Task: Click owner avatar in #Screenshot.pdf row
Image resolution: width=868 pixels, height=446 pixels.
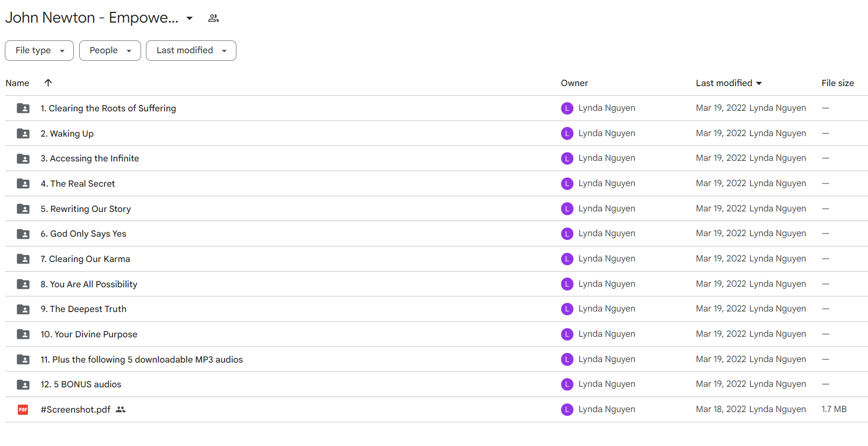Action: pyautogui.click(x=567, y=409)
